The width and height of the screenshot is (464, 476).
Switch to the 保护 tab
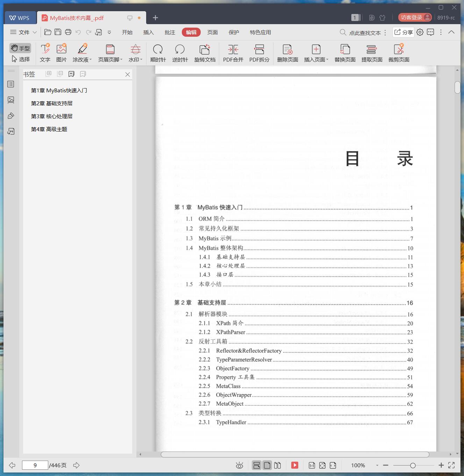tap(234, 32)
